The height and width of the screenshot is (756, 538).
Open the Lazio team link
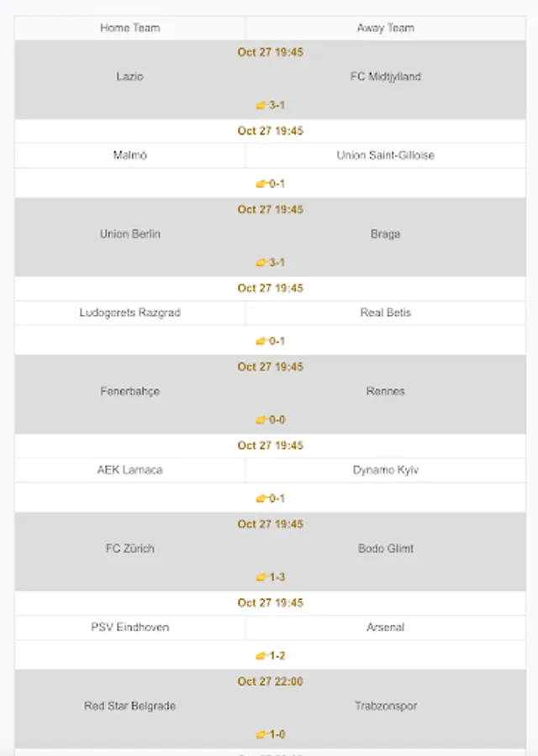(x=129, y=76)
